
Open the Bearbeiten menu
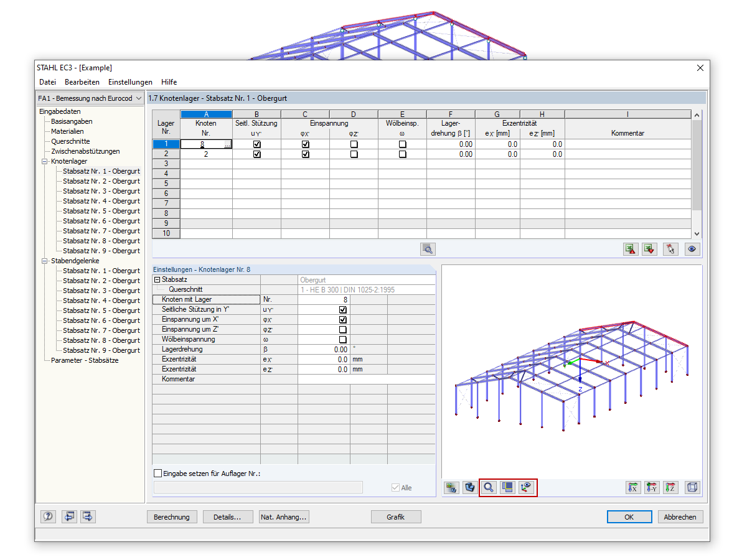(x=81, y=82)
